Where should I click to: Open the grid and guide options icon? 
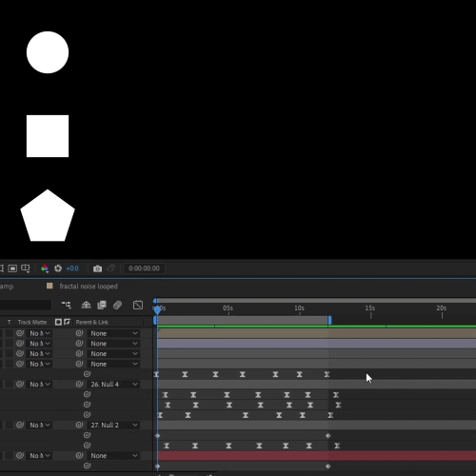(26, 268)
